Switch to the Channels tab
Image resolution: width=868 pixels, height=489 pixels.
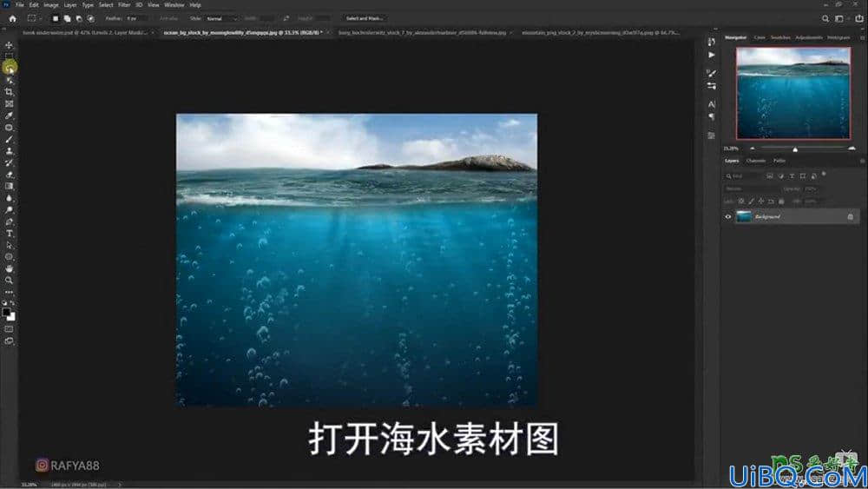pyautogui.click(x=756, y=162)
